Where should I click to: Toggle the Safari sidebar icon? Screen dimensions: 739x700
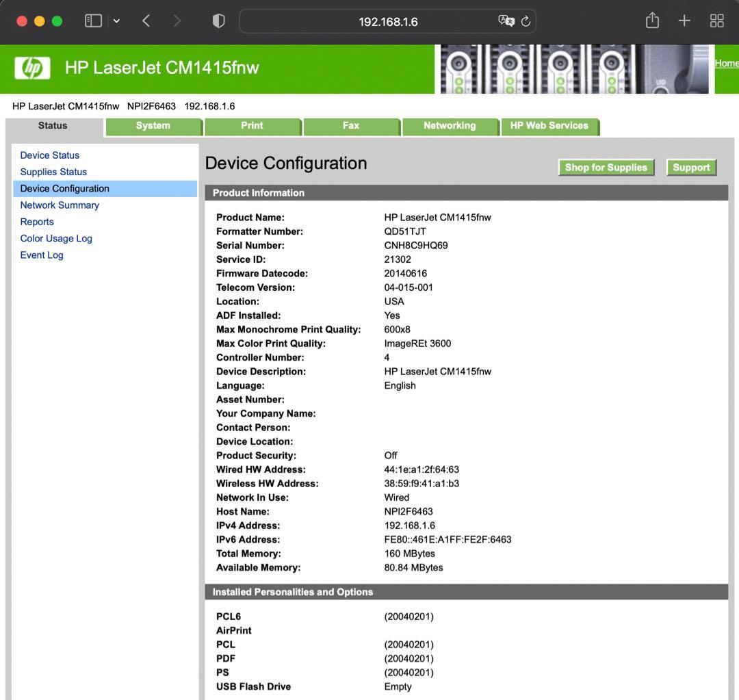tap(92, 21)
